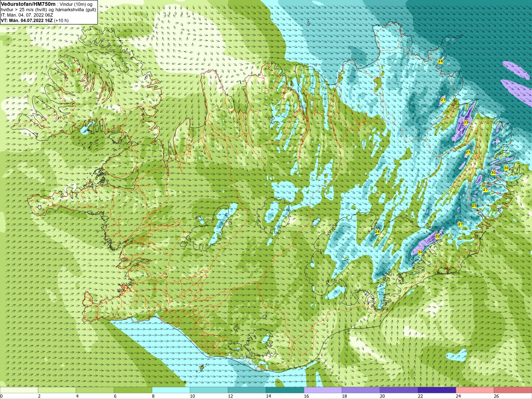Click the yellow gust label reading 32
532x399 pixels.
tap(437, 236)
